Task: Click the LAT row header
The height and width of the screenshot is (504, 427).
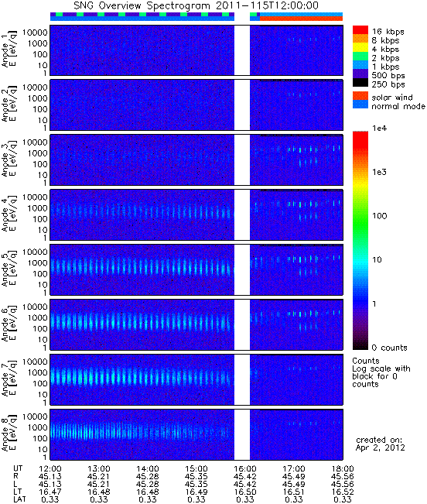Action: (x=19, y=499)
